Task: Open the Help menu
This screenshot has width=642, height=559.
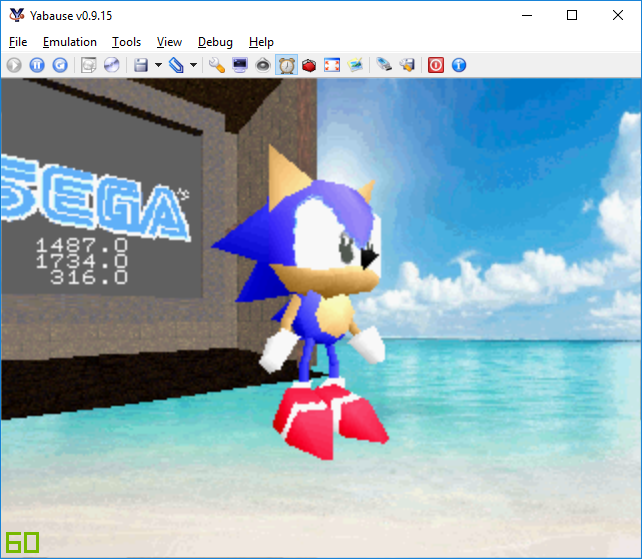Action: tap(261, 42)
